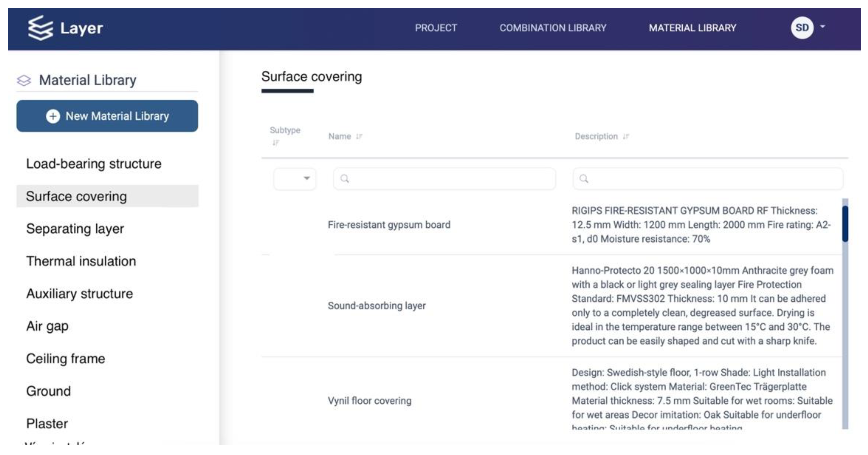This screenshot has width=868, height=455.
Task: Go to COMBINATION LIBRARY
Action: pos(553,28)
